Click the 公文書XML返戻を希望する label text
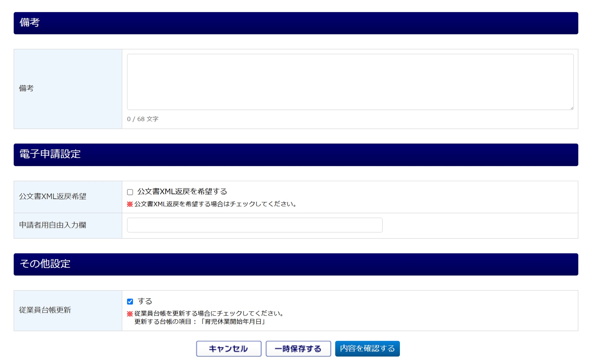 (182, 192)
